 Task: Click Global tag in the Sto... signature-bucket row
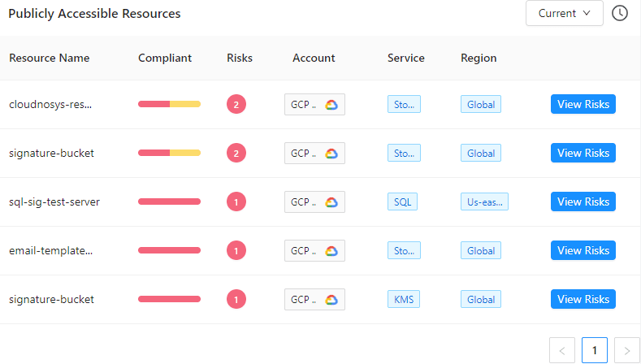click(481, 153)
